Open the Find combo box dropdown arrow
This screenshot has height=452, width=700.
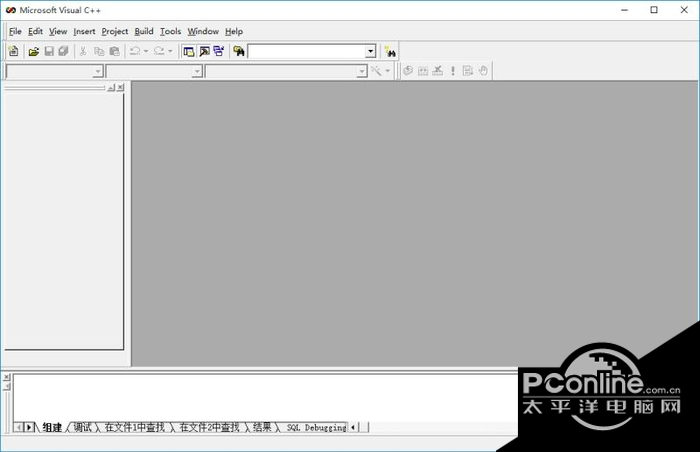coord(371,52)
